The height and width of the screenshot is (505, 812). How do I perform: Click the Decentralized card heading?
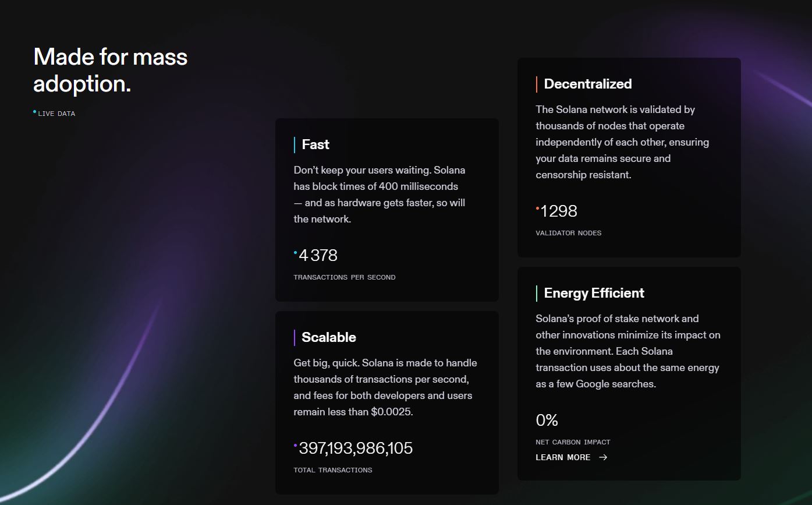pyautogui.click(x=587, y=84)
